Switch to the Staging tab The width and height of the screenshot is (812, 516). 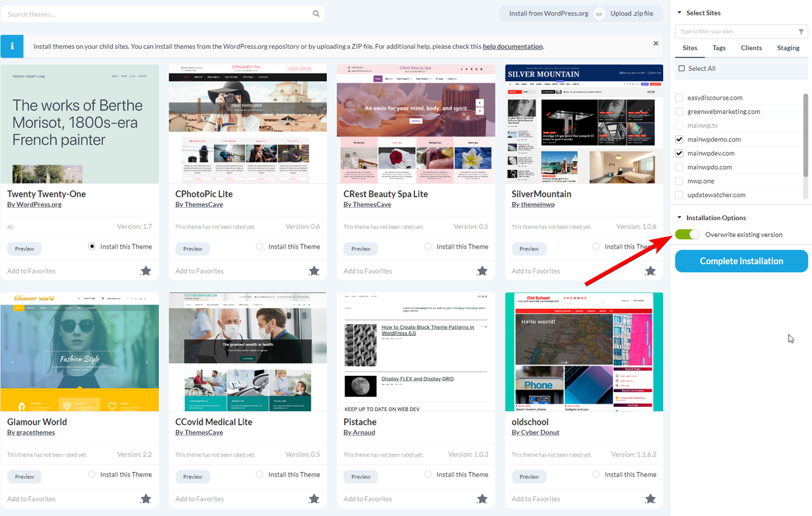point(788,48)
